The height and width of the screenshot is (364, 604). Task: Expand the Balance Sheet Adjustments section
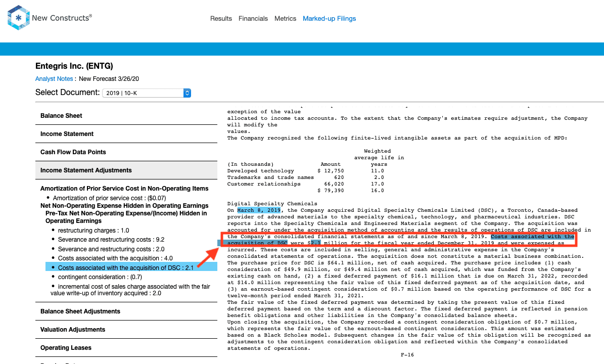[x=126, y=311]
